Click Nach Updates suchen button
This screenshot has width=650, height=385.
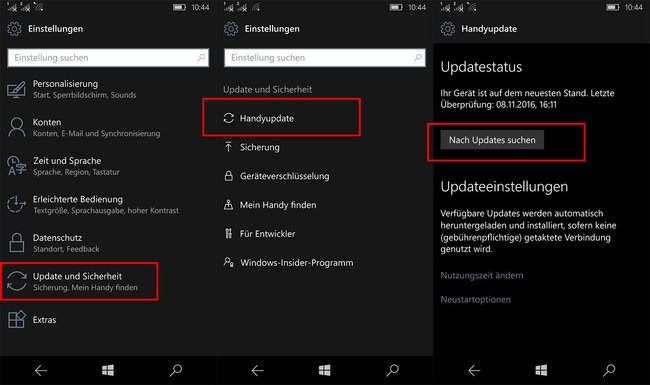(x=492, y=140)
